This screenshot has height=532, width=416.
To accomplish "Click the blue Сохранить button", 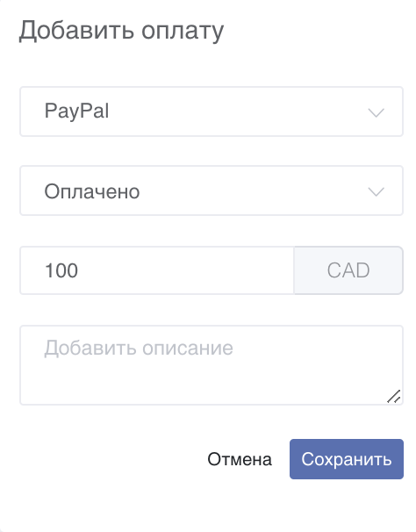I will [x=347, y=459].
